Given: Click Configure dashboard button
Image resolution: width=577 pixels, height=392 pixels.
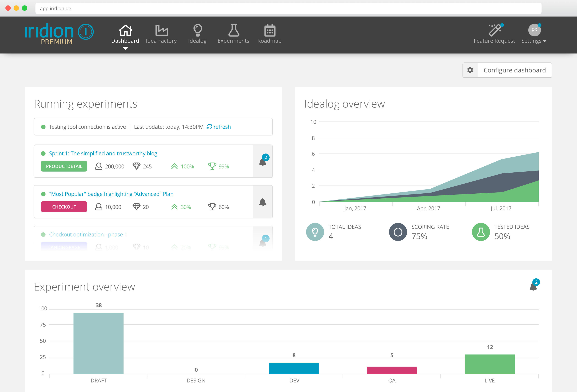Looking at the screenshot, I should click(x=507, y=70).
